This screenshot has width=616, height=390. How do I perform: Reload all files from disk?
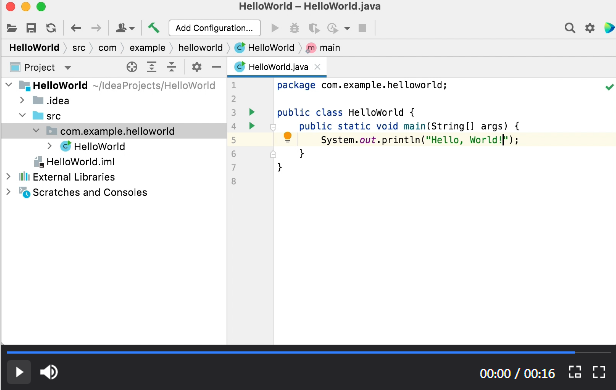51,28
